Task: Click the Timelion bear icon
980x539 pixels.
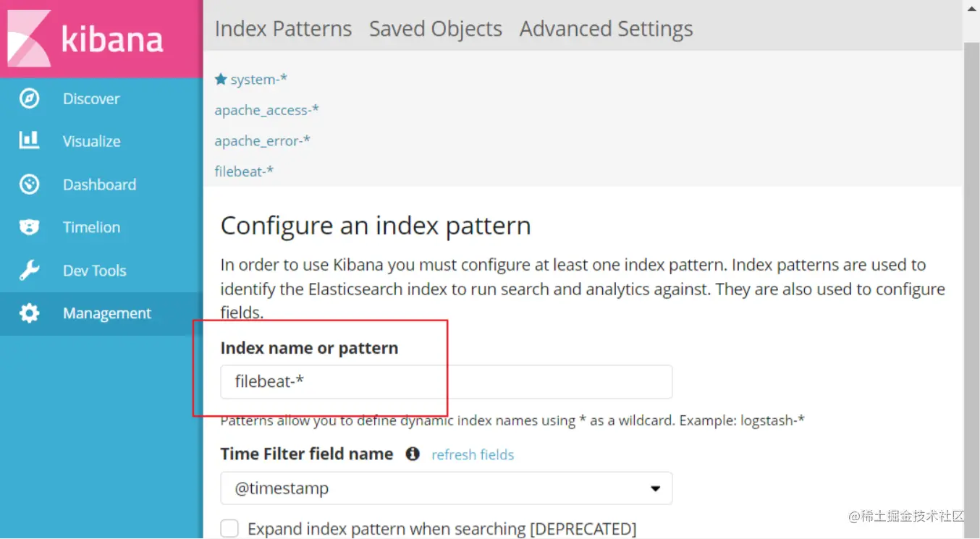Action: (x=29, y=227)
